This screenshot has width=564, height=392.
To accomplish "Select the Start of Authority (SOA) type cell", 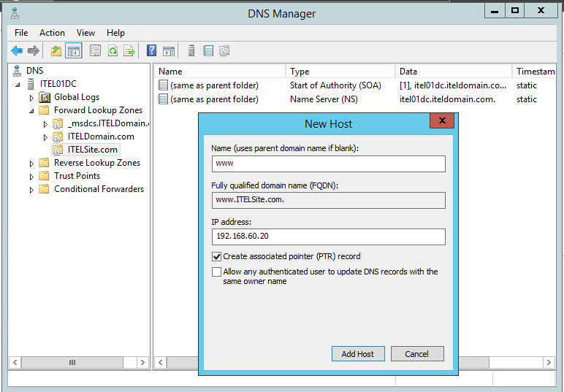I will click(335, 85).
